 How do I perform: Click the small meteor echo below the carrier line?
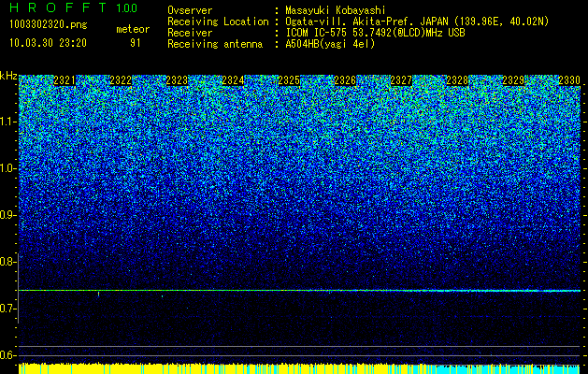coord(99,295)
